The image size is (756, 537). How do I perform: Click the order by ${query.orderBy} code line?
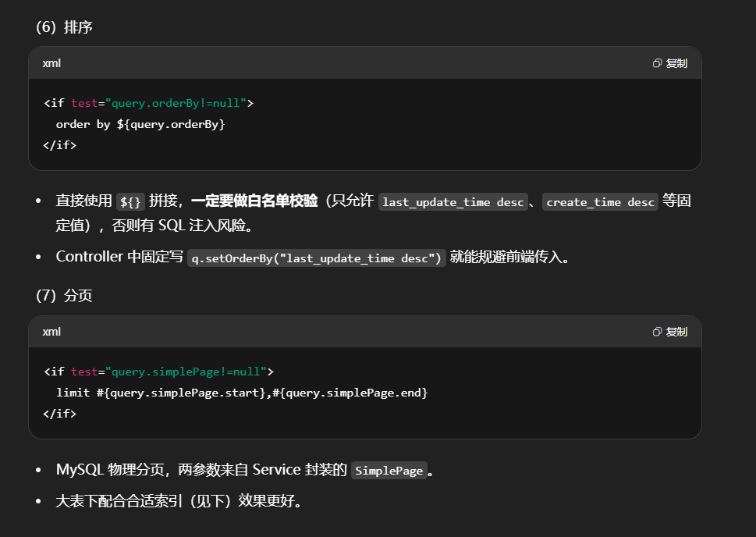coord(140,124)
